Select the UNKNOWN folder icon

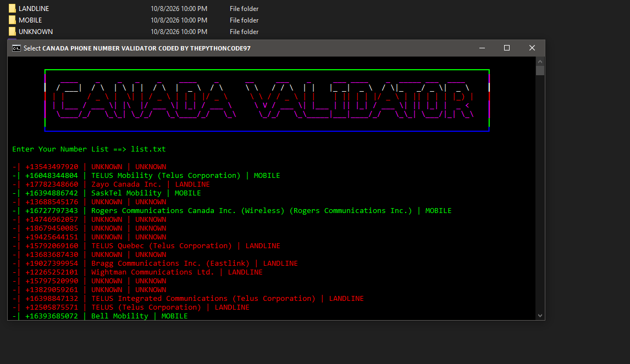(13, 32)
